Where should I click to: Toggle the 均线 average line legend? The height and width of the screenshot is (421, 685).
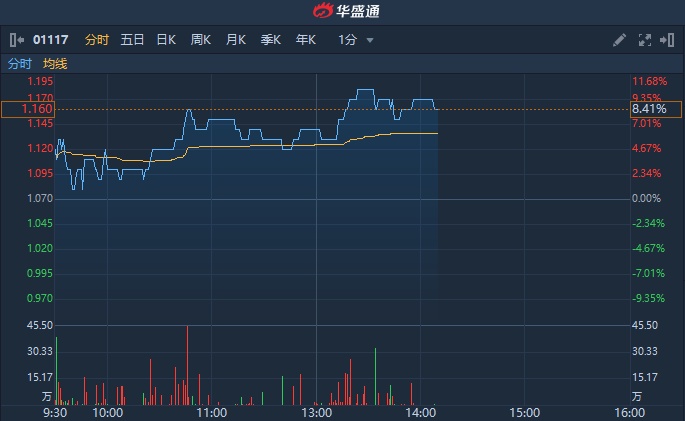[55, 64]
